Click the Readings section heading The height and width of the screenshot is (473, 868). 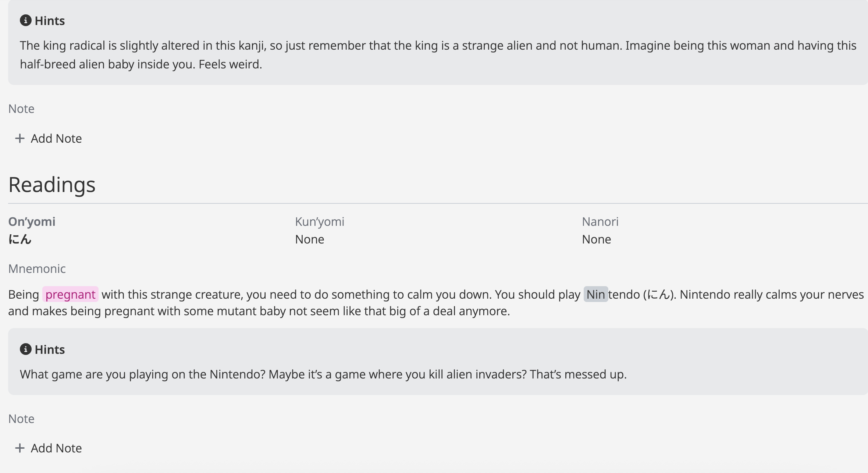tap(52, 185)
